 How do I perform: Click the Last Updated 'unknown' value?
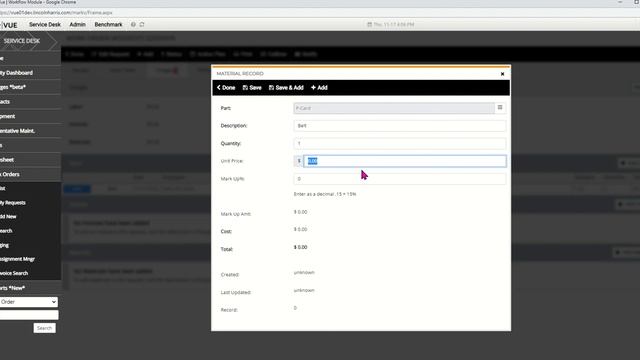pyautogui.click(x=304, y=290)
